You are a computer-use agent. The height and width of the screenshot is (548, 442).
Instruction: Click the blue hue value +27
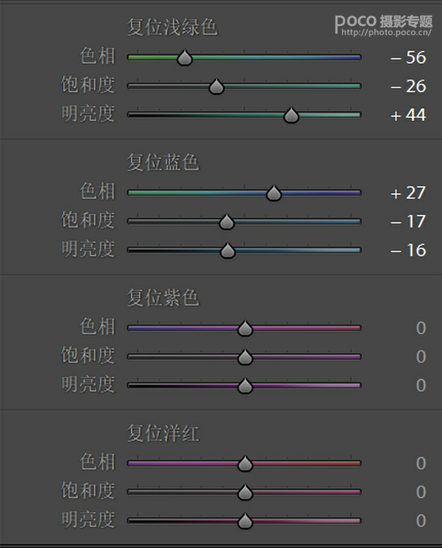click(408, 193)
